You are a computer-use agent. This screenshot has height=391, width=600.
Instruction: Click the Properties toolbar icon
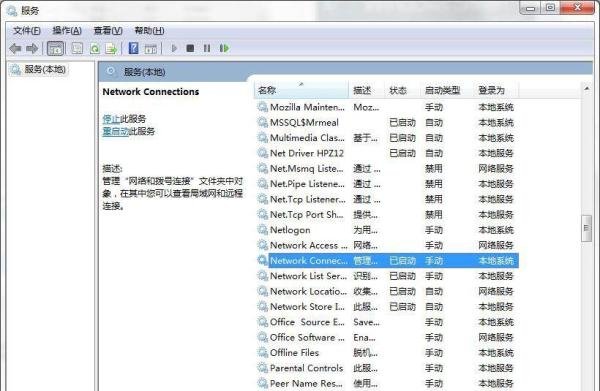click(77, 49)
